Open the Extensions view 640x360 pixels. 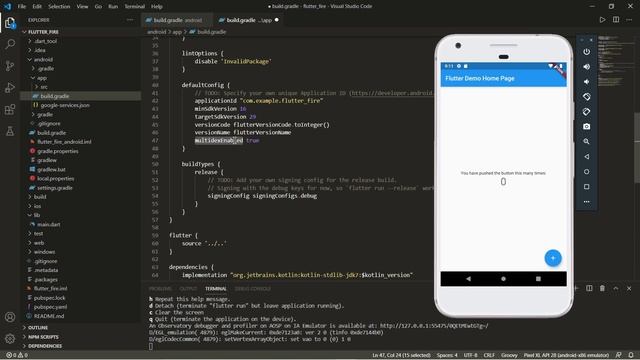click(10, 109)
